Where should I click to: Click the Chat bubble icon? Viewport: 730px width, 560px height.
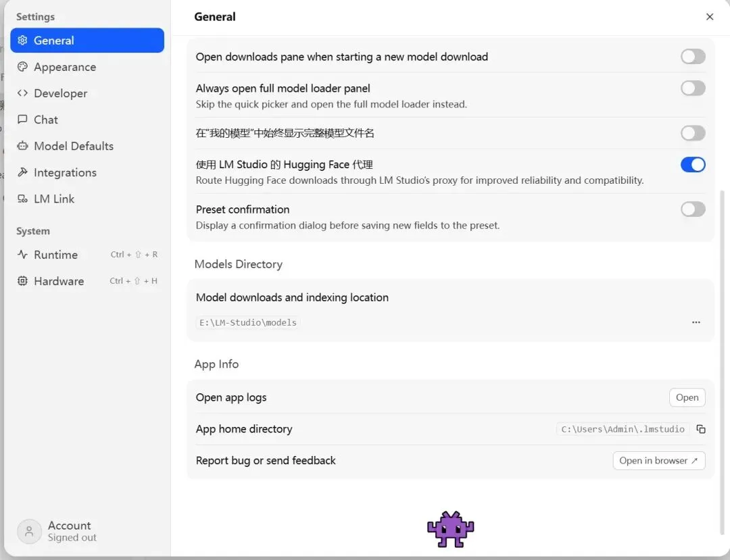tap(23, 120)
